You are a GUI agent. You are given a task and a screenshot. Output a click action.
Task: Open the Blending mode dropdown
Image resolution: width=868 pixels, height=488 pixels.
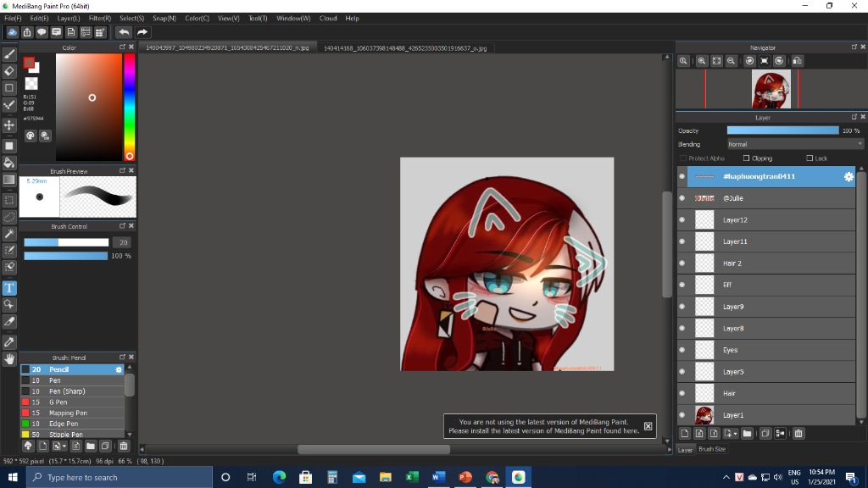(794, 144)
